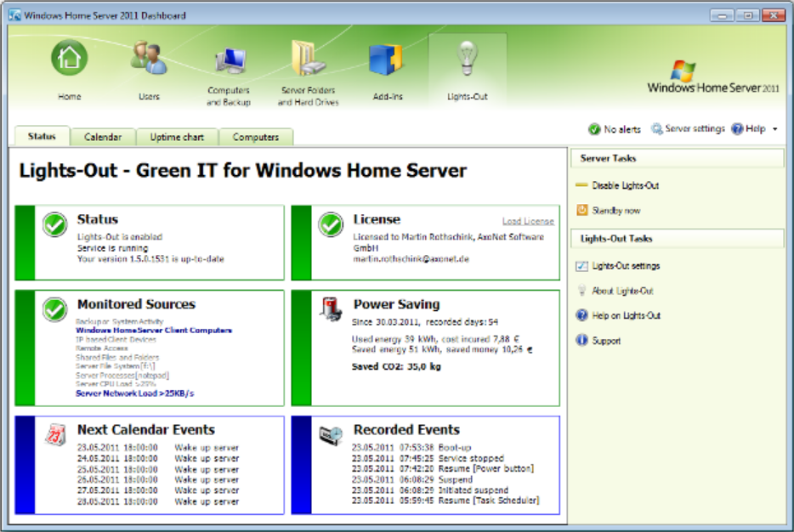Image resolution: width=794 pixels, height=532 pixels.
Task: Click Disable Lights-Out task link
Action: (626, 185)
